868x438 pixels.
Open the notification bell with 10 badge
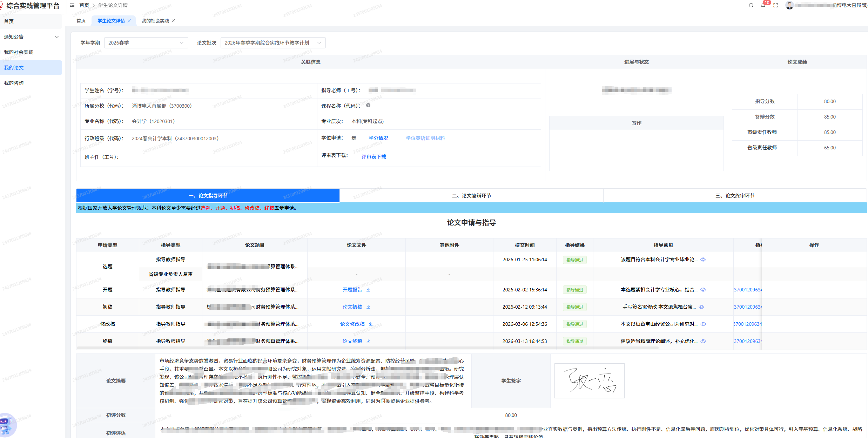click(763, 5)
